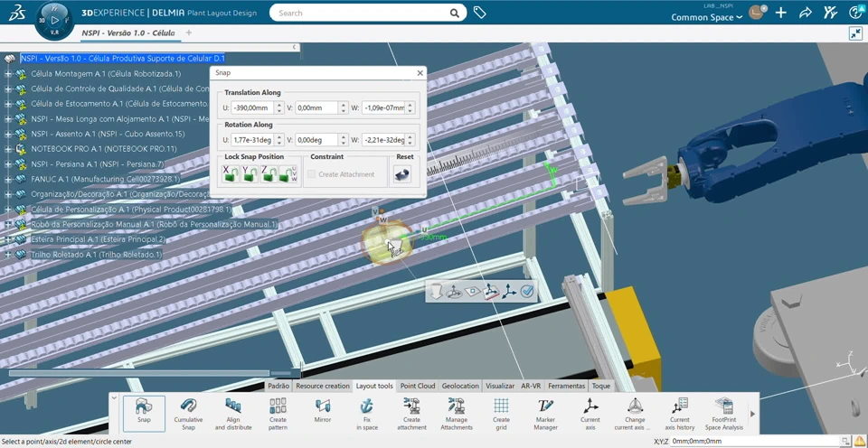
Task: Click Change current axis tool
Action: [635, 414]
